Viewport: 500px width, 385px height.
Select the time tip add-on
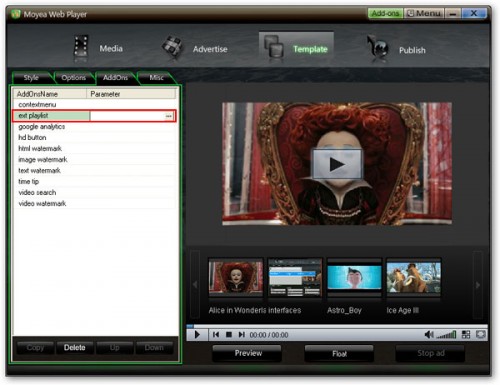(x=94, y=181)
